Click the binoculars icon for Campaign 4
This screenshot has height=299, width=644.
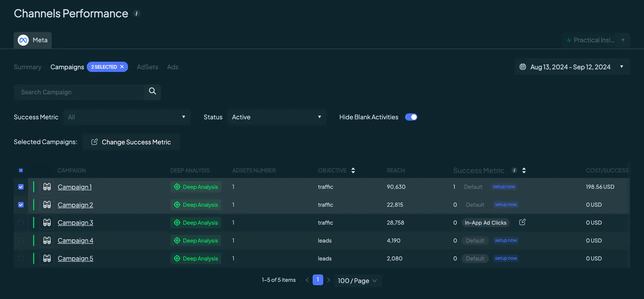pyautogui.click(x=47, y=240)
